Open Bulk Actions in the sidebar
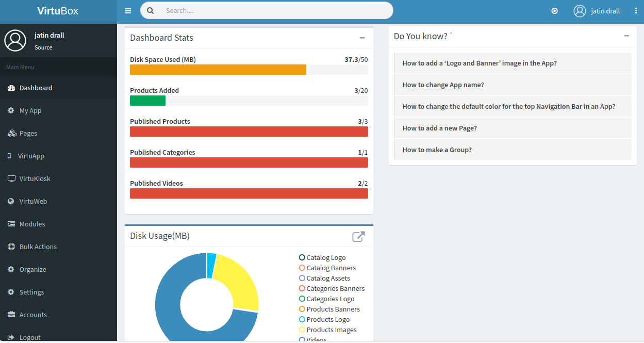644x343 pixels. pyautogui.click(x=38, y=247)
